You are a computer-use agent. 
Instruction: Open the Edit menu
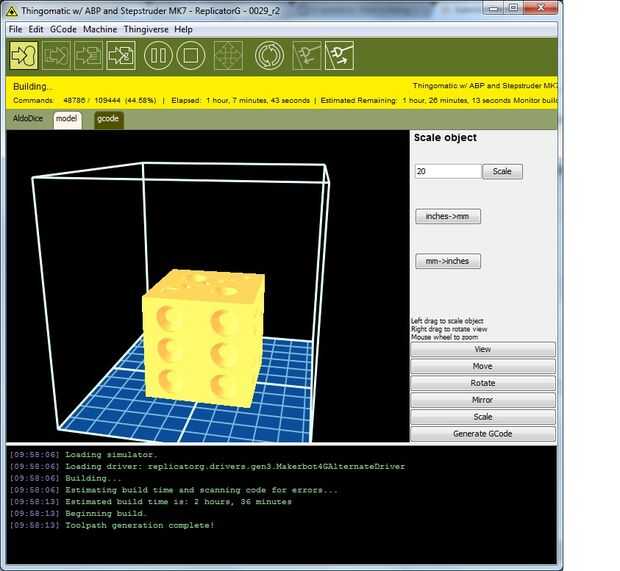point(36,29)
